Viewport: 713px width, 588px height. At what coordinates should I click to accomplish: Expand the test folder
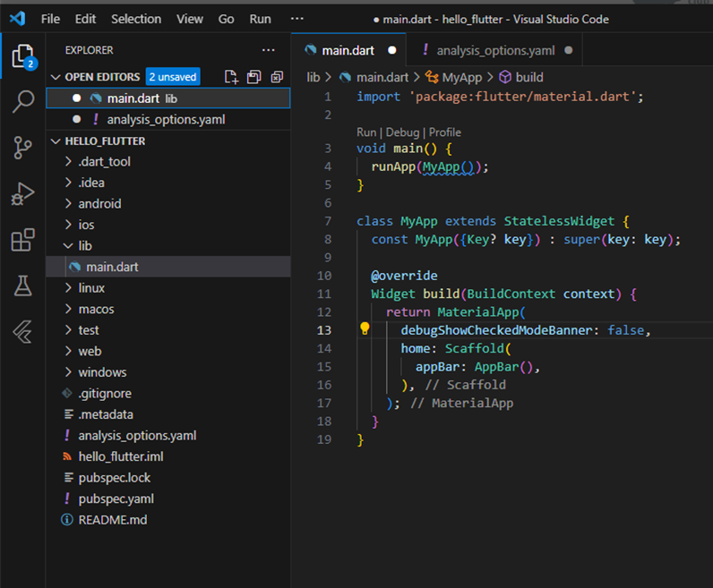[68, 330]
